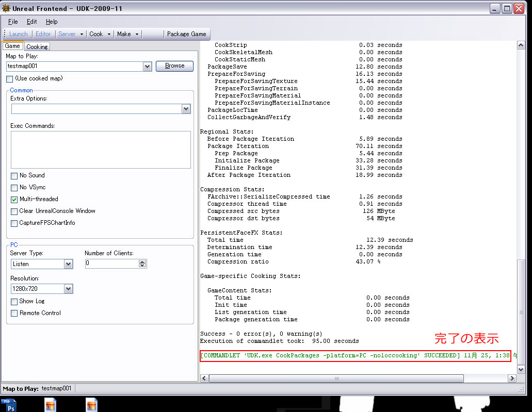Click Editor in the toolbar

[43, 34]
